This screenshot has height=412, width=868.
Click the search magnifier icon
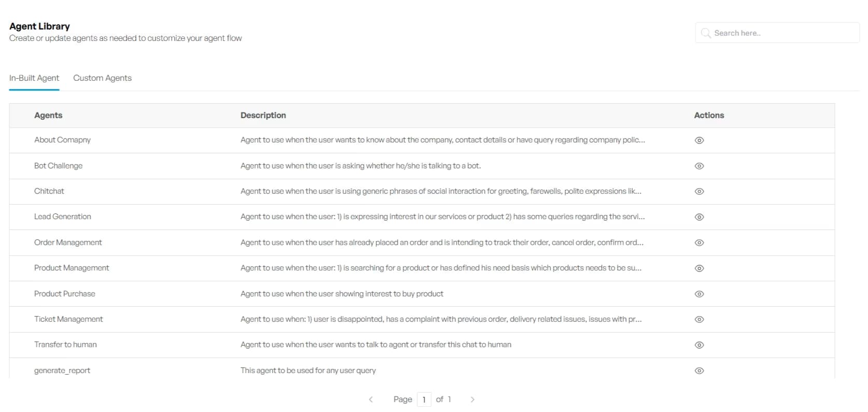[705, 33]
